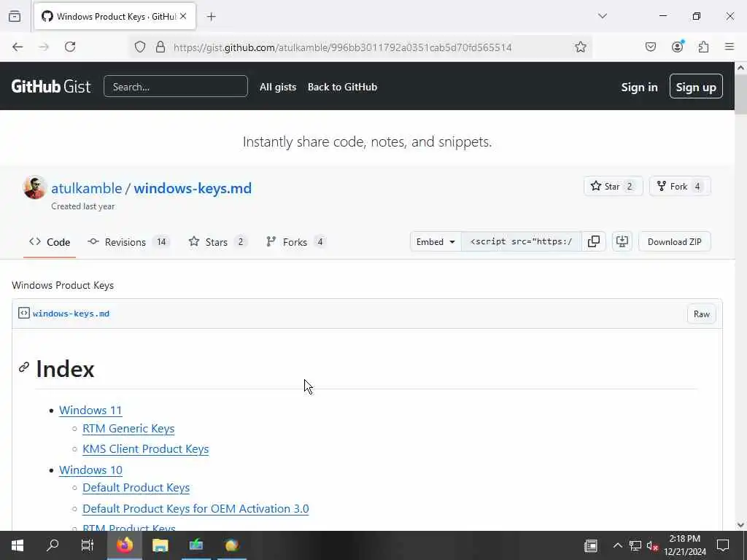This screenshot has height=560, width=747.
Task: Expand the Embed dropdown
Action: 436,242
